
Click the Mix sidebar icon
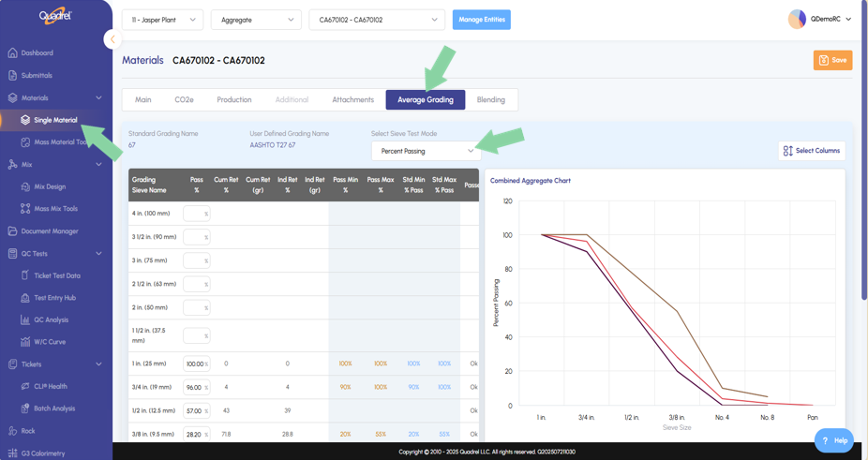(x=12, y=164)
